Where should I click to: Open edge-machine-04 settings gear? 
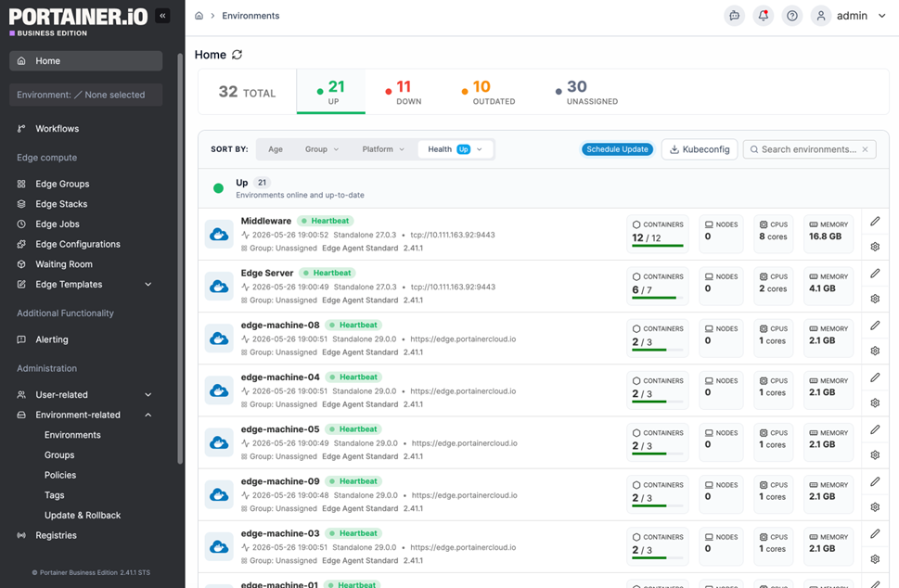tap(875, 403)
